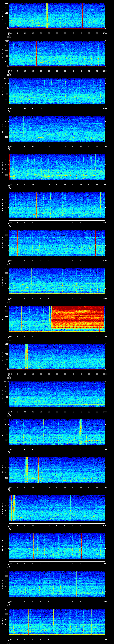Screen dimensions: 114x644
Task: Click the 19:18:00 start time label
Action: 9,109
